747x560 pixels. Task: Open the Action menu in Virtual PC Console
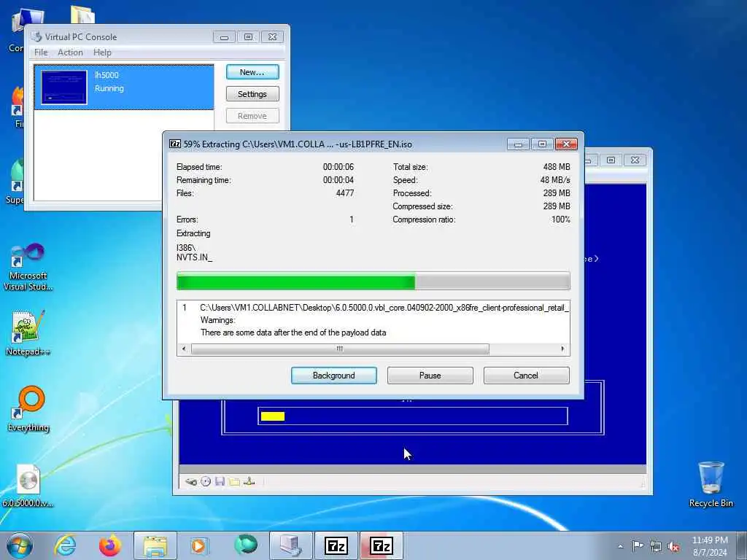[x=70, y=52]
